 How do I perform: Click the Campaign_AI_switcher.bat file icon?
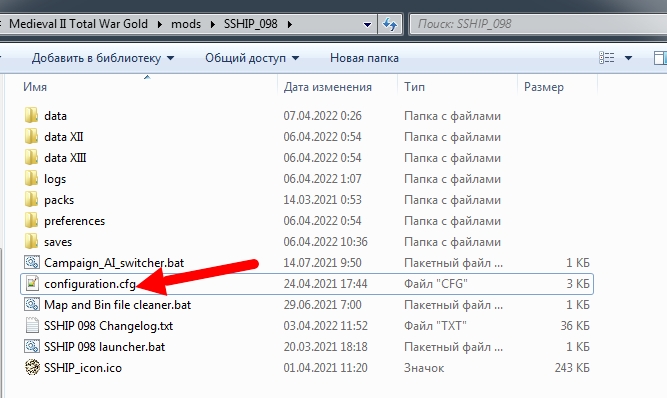(x=32, y=262)
